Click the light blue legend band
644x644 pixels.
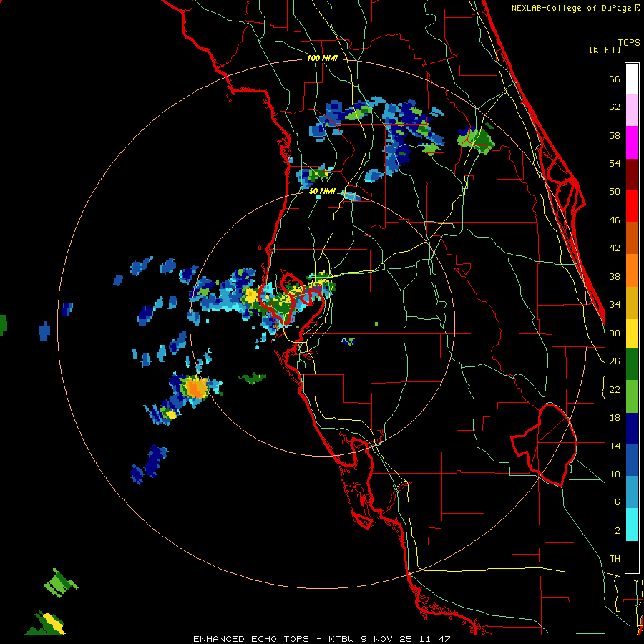pyautogui.click(x=632, y=492)
